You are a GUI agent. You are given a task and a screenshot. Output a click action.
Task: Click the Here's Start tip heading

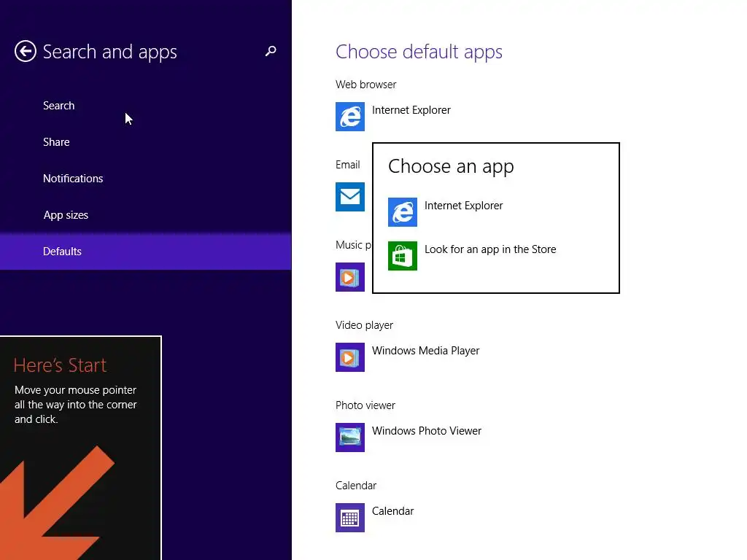pos(60,365)
